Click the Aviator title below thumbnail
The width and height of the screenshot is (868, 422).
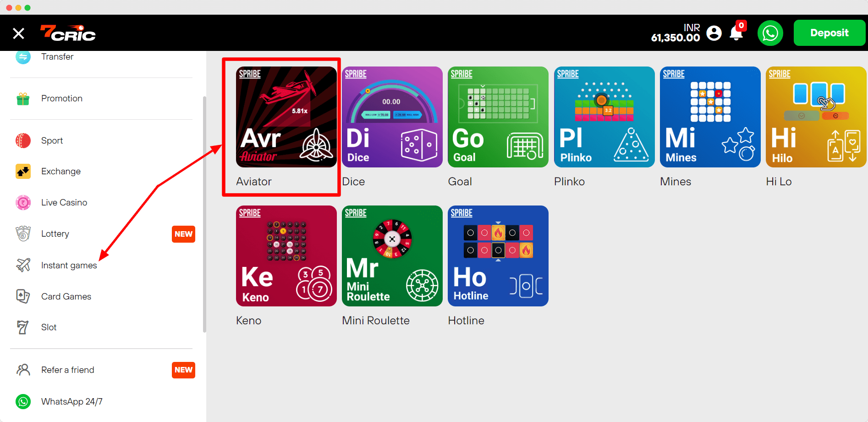[x=254, y=182]
